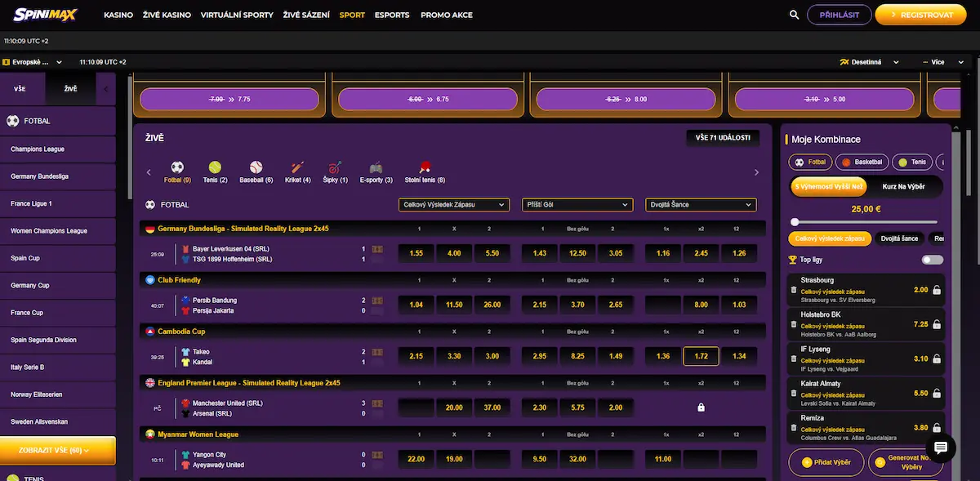Screen dimensions: 980x481
Task: Open Dvojitá Šance market dropdown
Action: pos(701,205)
